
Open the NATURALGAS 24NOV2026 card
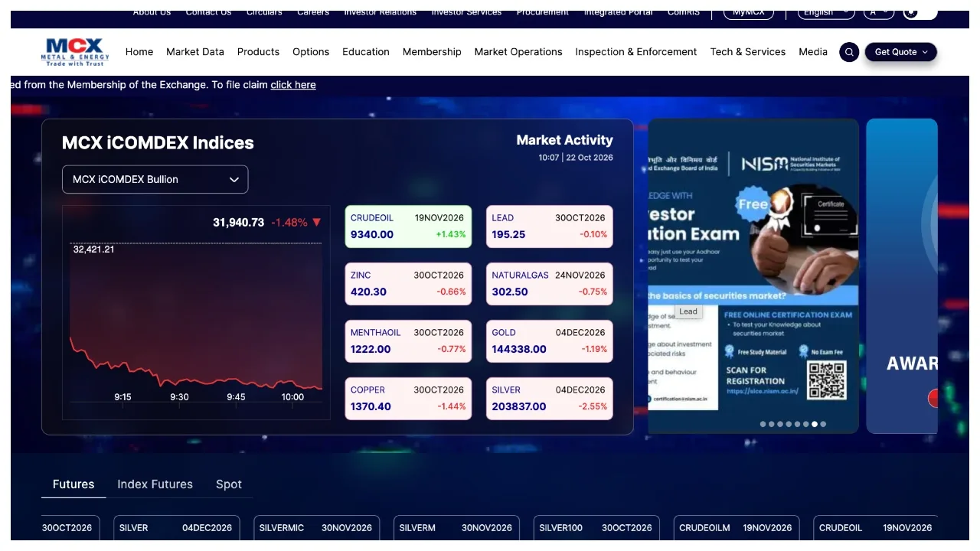click(550, 284)
